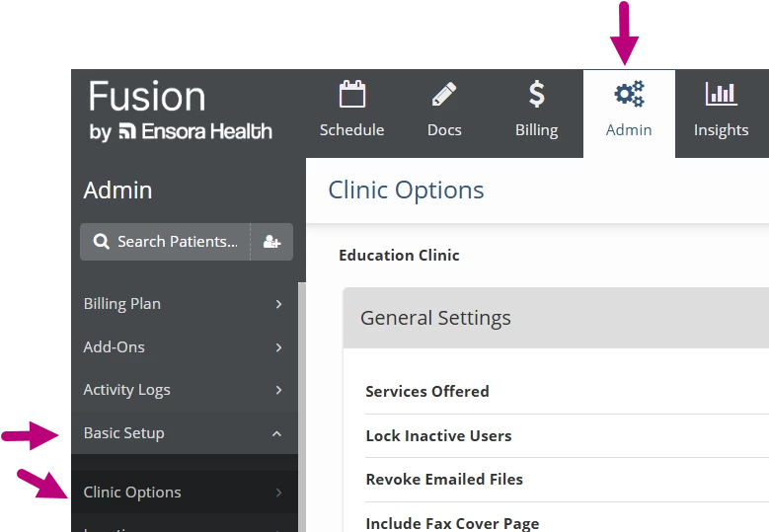Screen dimensions: 769x532
Task: Select the Docs pencil icon
Action: pos(444,94)
